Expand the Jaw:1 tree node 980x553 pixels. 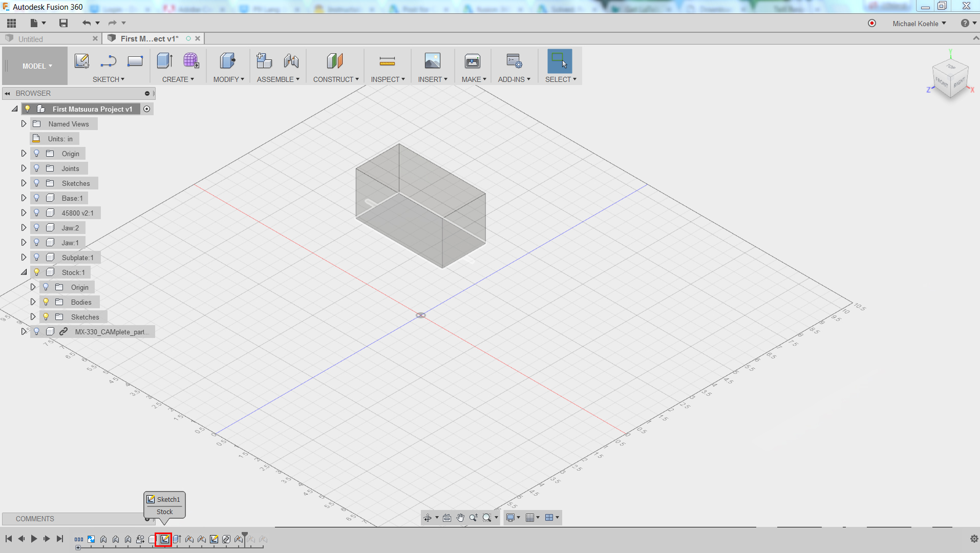pos(24,242)
